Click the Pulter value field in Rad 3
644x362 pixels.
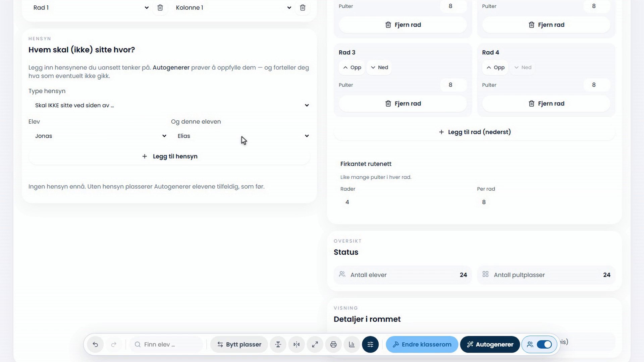453,85
